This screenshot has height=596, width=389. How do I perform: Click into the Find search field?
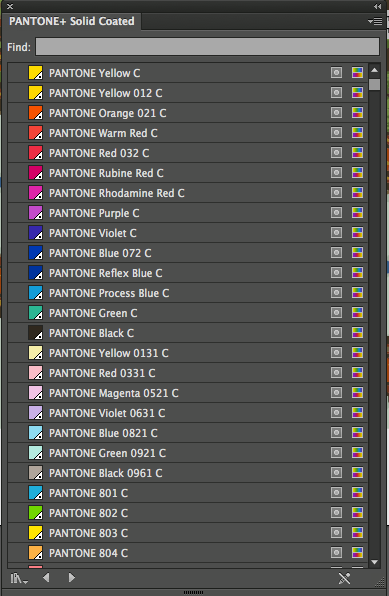point(207,46)
